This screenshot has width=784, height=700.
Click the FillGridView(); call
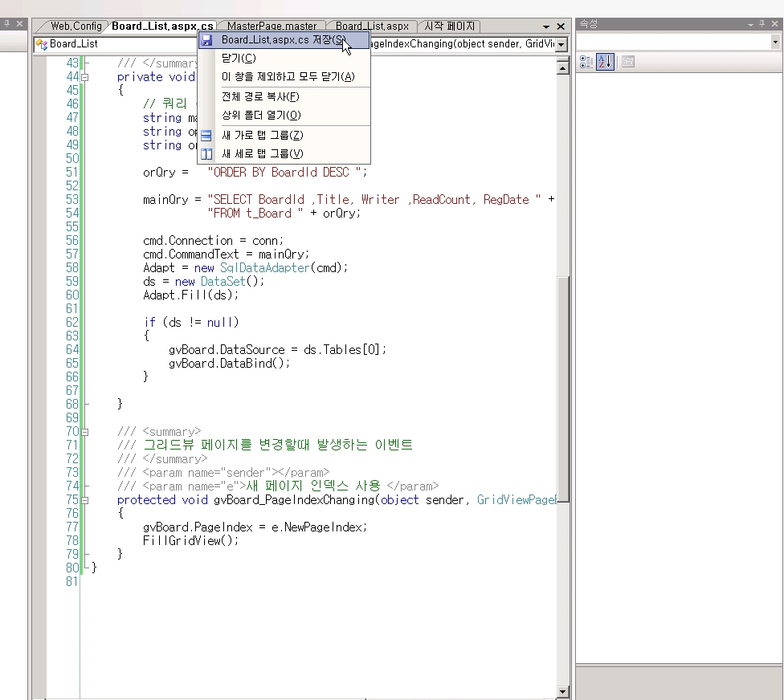coord(191,540)
